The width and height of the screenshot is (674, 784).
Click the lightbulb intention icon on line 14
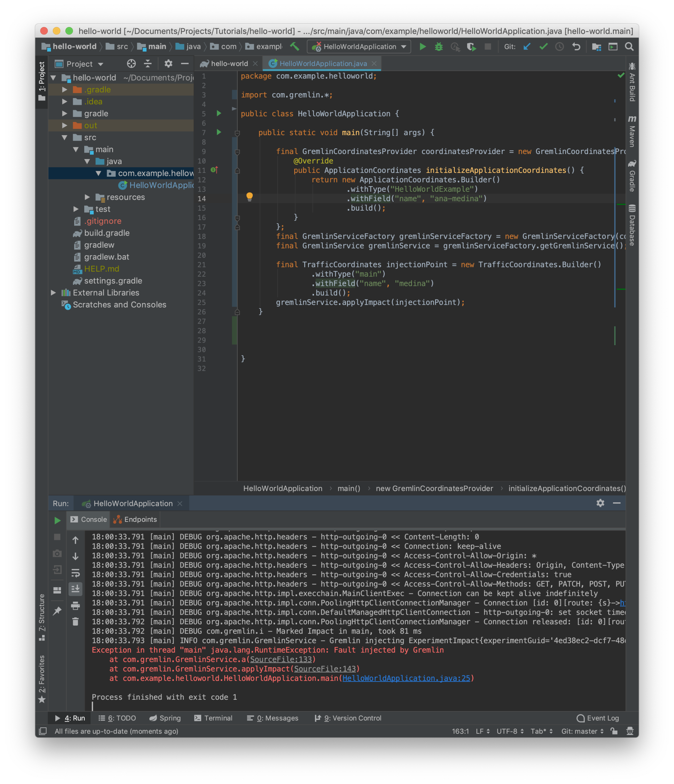(x=249, y=197)
